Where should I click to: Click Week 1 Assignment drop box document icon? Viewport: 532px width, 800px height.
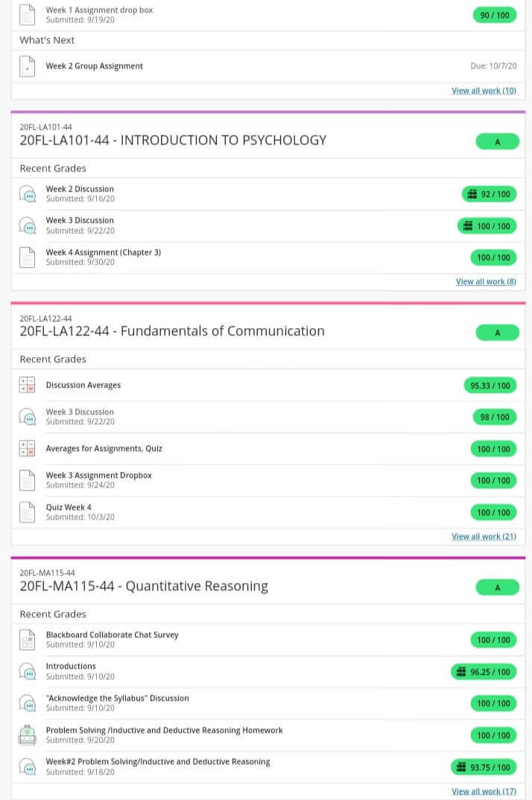click(x=28, y=14)
